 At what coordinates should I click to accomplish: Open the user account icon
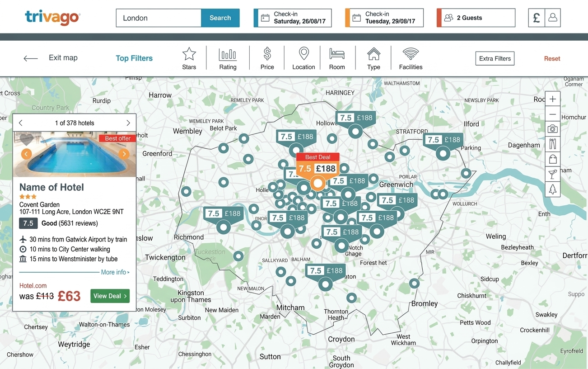553,18
